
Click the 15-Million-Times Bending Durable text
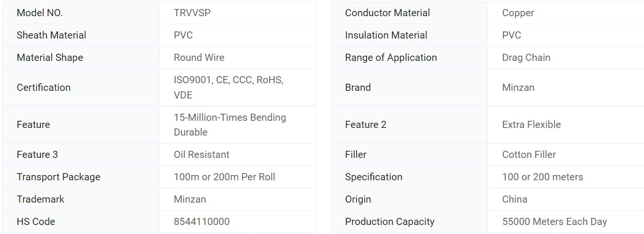[230, 124]
